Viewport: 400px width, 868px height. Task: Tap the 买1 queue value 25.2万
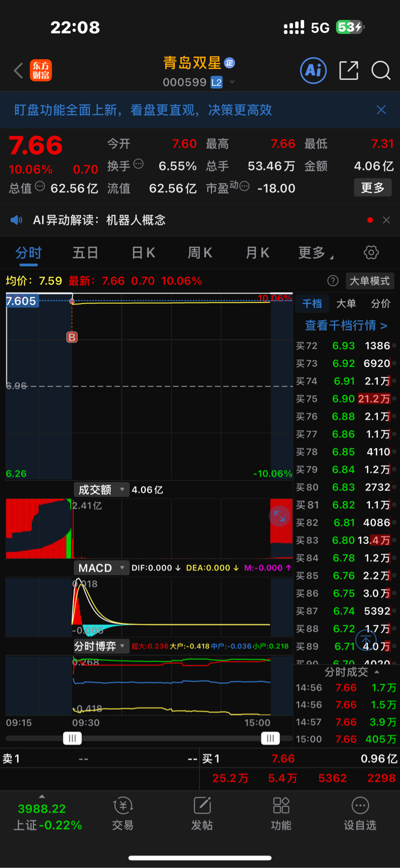click(x=230, y=778)
